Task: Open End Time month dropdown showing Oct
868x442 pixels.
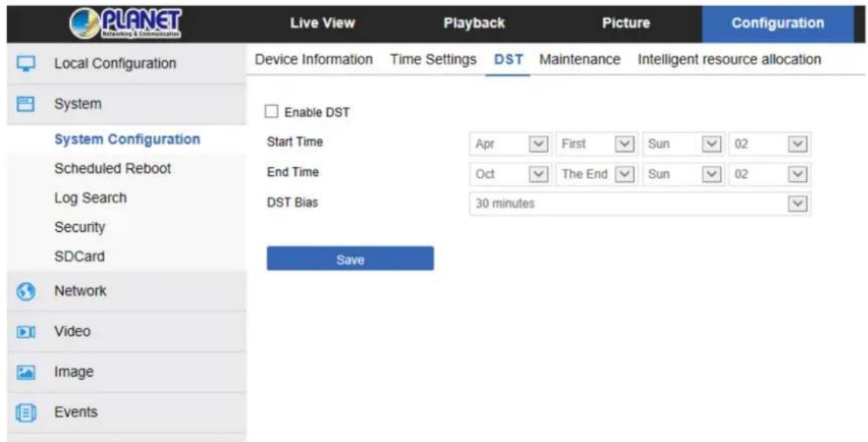Action: (x=510, y=174)
